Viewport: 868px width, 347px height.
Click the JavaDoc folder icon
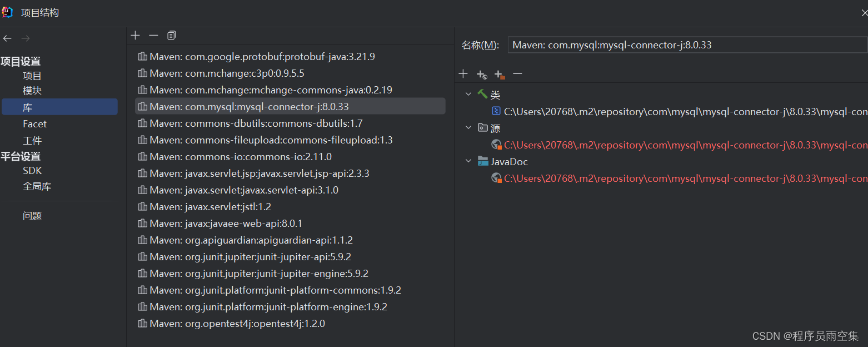pos(482,161)
